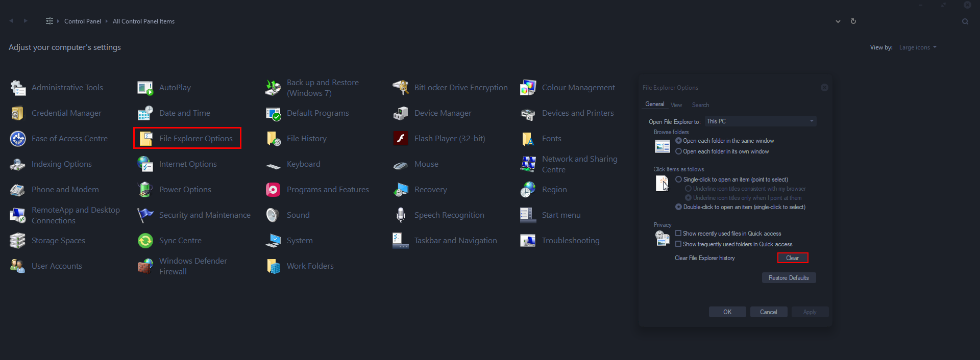Click the Indexing Options icon
Image resolution: width=980 pixels, height=360 pixels.
(18, 164)
